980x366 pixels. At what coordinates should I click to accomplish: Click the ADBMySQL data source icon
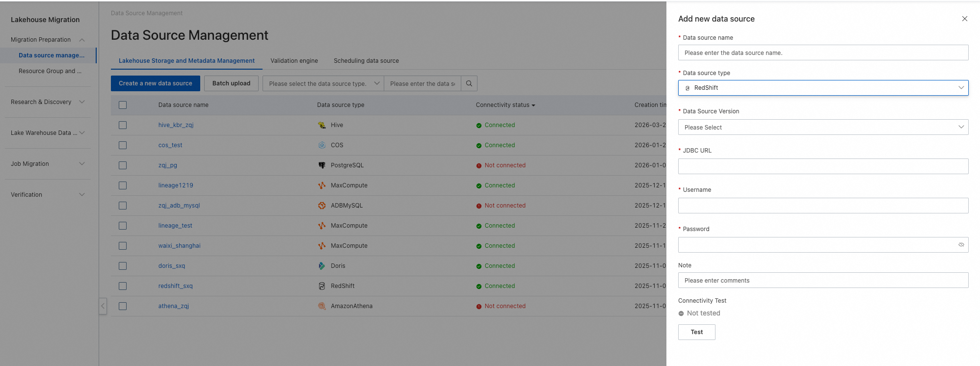[322, 206]
